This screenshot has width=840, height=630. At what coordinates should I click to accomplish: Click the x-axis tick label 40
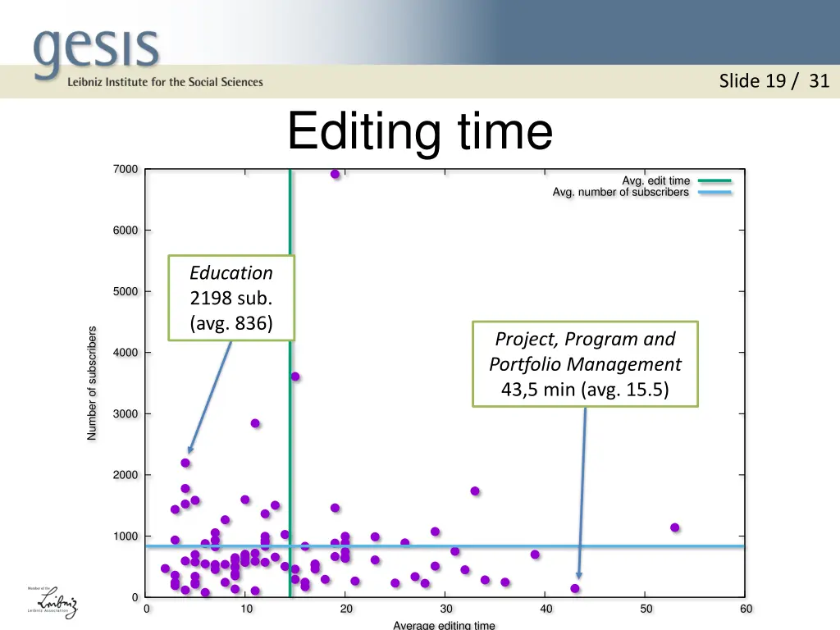pyautogui.click(x=546, y=609)
